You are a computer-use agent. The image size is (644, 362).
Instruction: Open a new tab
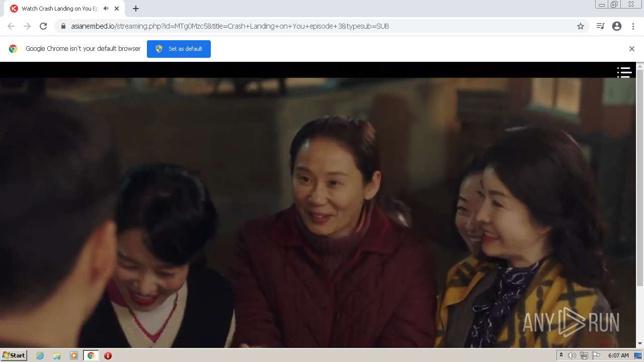pos(136,9)
